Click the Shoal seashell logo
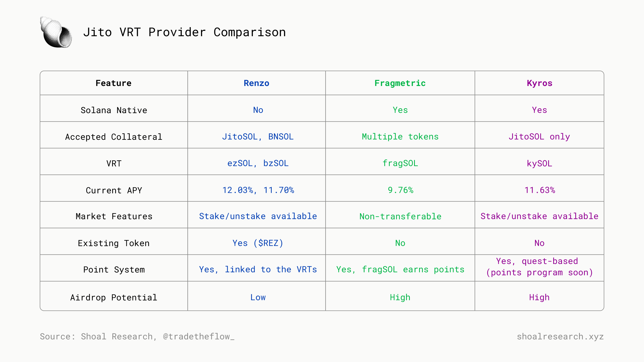 [x=56, y=32]
